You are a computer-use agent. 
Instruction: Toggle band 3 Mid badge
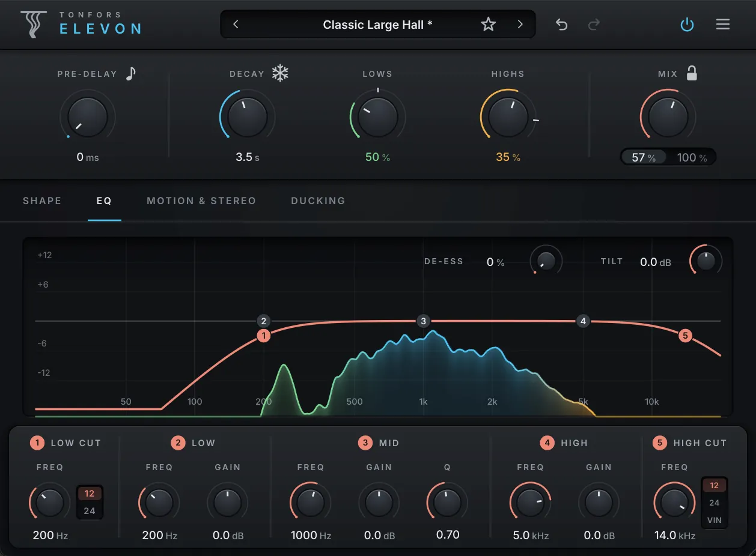pos(365,443)
